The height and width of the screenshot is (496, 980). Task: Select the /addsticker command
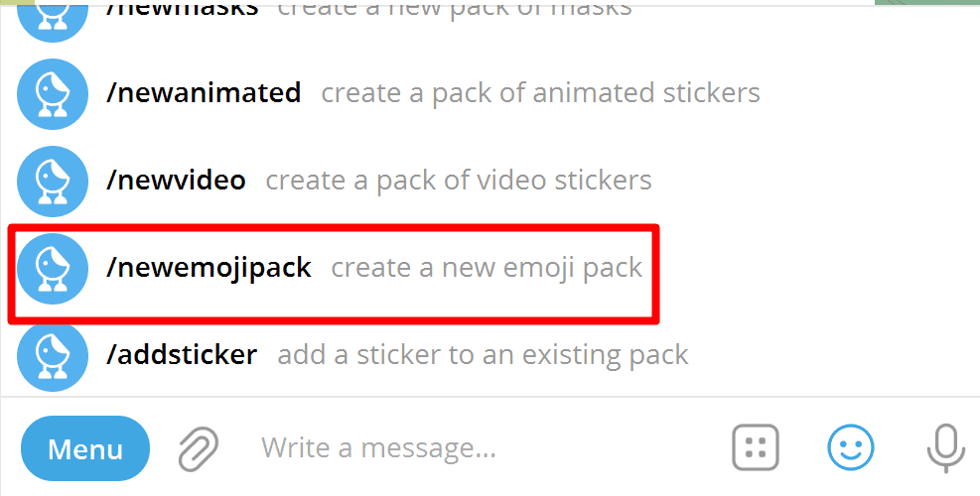click(182, 355)
